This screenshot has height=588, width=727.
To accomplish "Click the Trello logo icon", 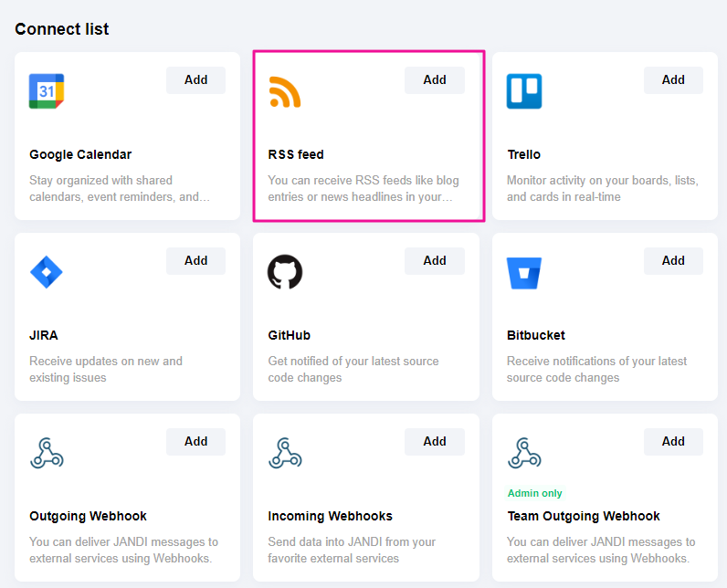I will [524, 91].
